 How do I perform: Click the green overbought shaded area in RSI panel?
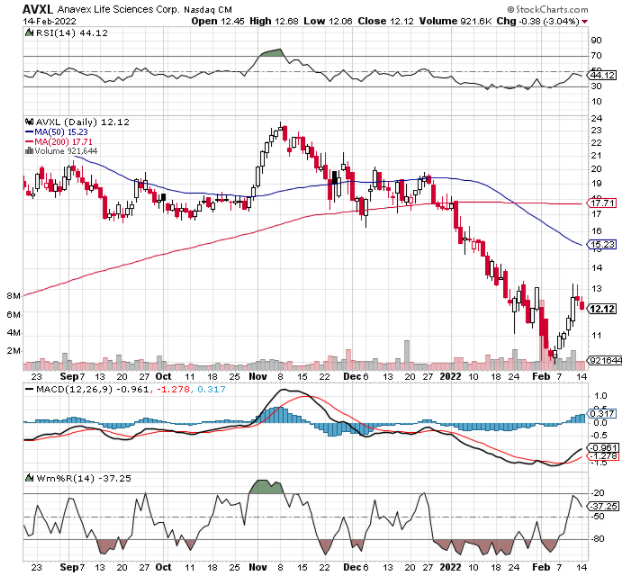click(x=272, y=53)
